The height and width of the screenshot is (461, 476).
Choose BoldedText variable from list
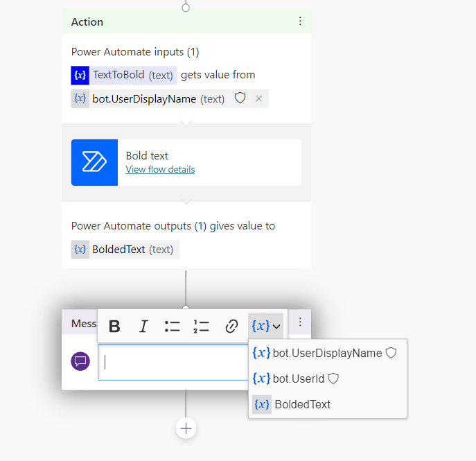click(x=302, y=404)
